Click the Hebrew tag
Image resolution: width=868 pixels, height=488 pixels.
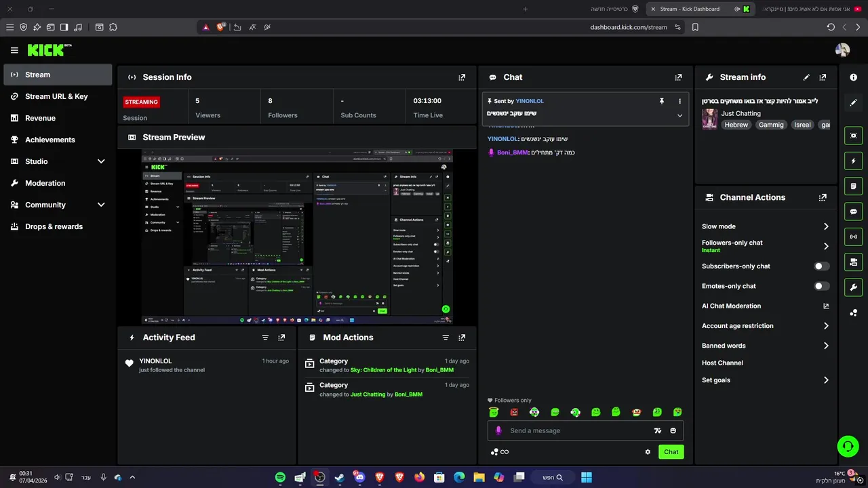(736, 125)
